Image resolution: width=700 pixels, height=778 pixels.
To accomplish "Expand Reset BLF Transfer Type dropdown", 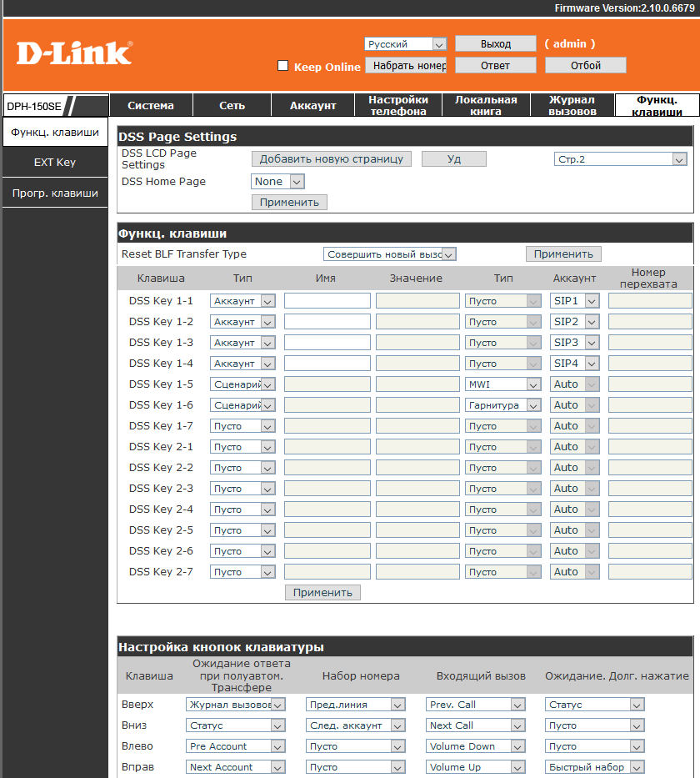I will (389, 254).
